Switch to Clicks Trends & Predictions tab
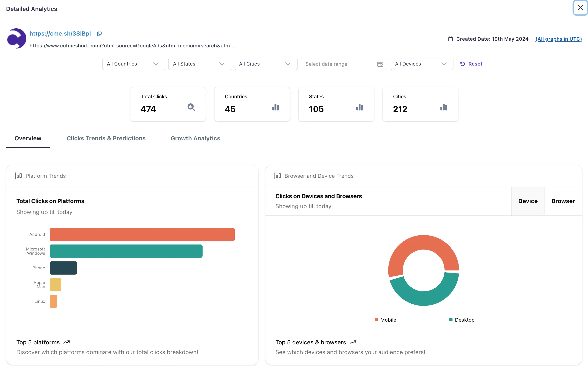 click(106, 138)
